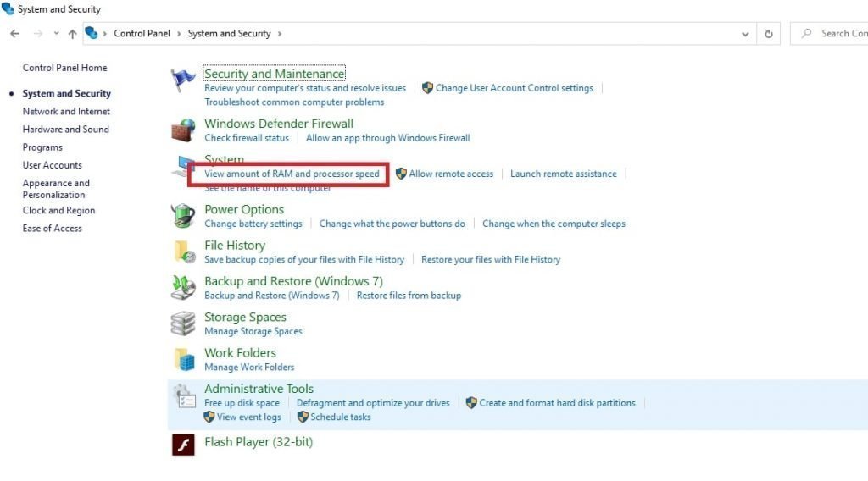Image resolution: width=868 pixels, height=481 pixels.
Task: Expand the chevron after Control Panel in the breadcrumb
Action: [179, 34]
